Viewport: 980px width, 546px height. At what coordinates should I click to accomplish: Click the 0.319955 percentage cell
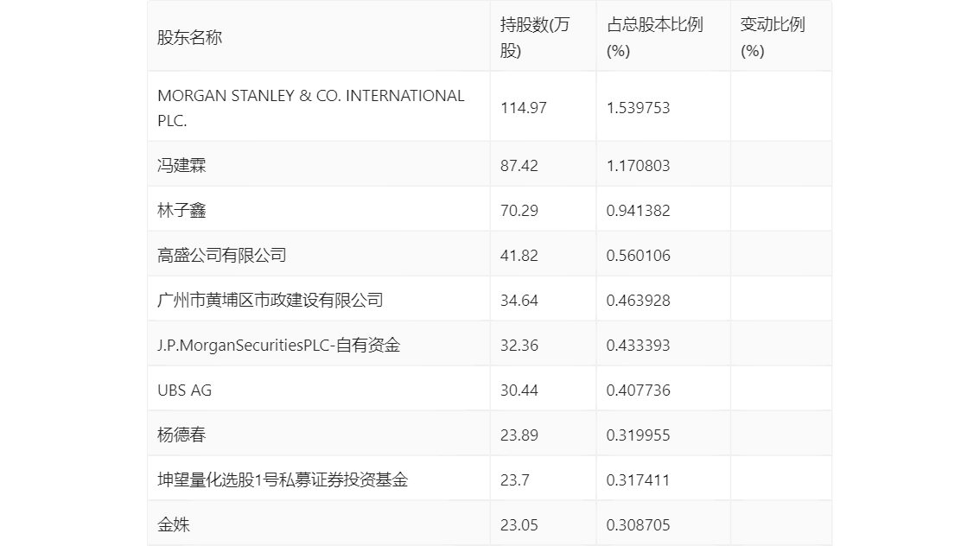click(638, 435)
